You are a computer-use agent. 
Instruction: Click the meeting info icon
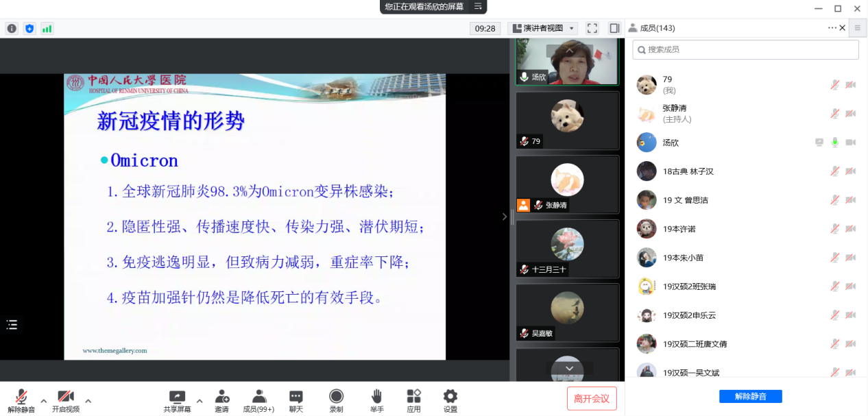(x=12, y=28)
